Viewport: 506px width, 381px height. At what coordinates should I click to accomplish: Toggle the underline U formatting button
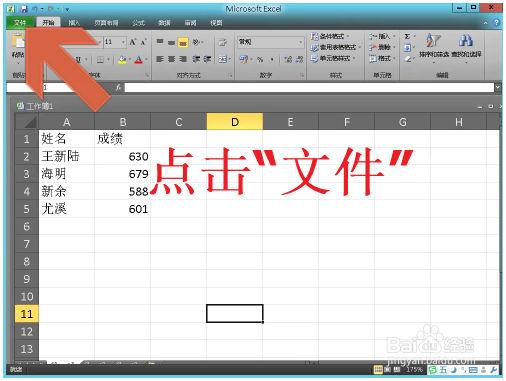[78, 60]
